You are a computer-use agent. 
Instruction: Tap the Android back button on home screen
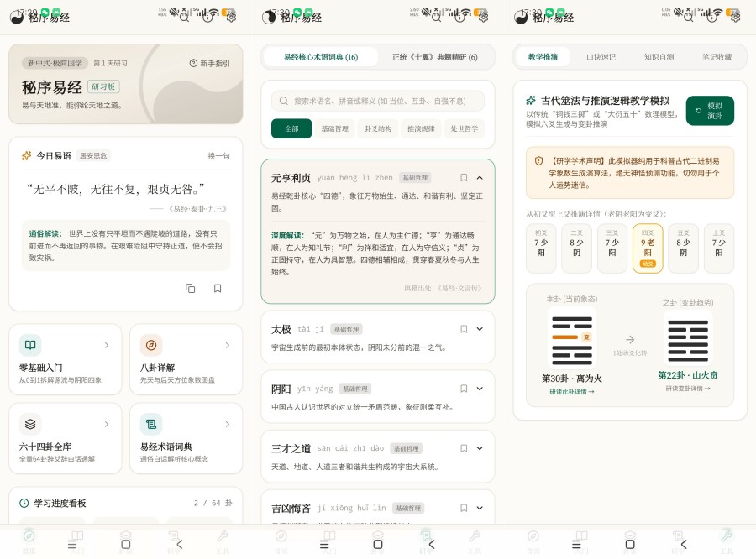180,544
